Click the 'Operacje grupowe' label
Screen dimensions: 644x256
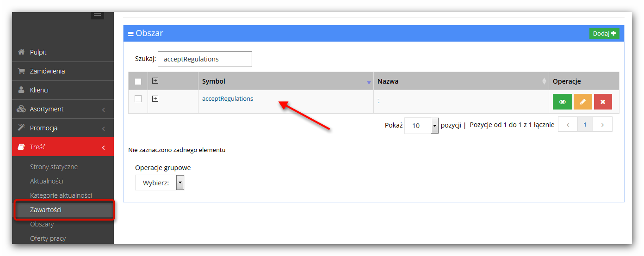163,168
